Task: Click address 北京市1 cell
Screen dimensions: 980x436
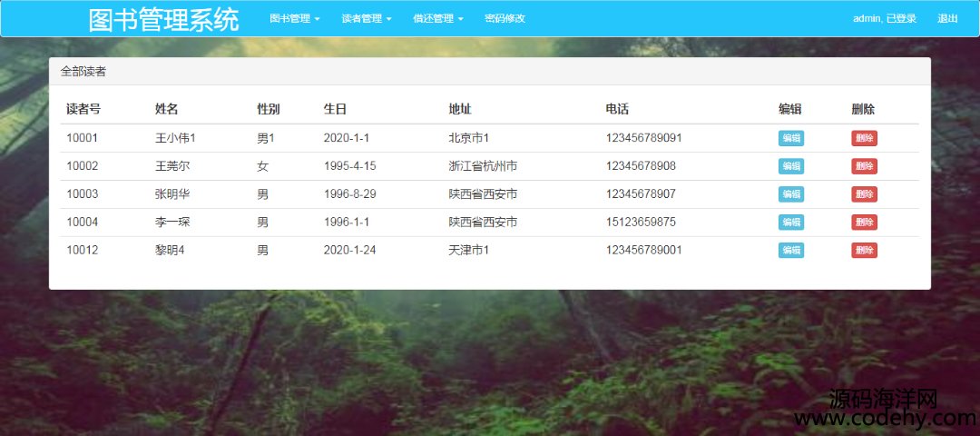Action: pos(468,138)
